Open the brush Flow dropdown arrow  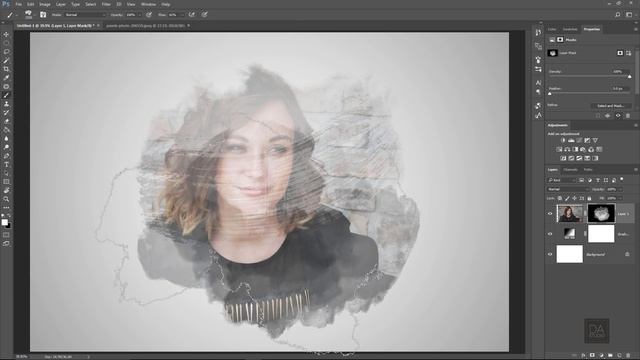181,15
